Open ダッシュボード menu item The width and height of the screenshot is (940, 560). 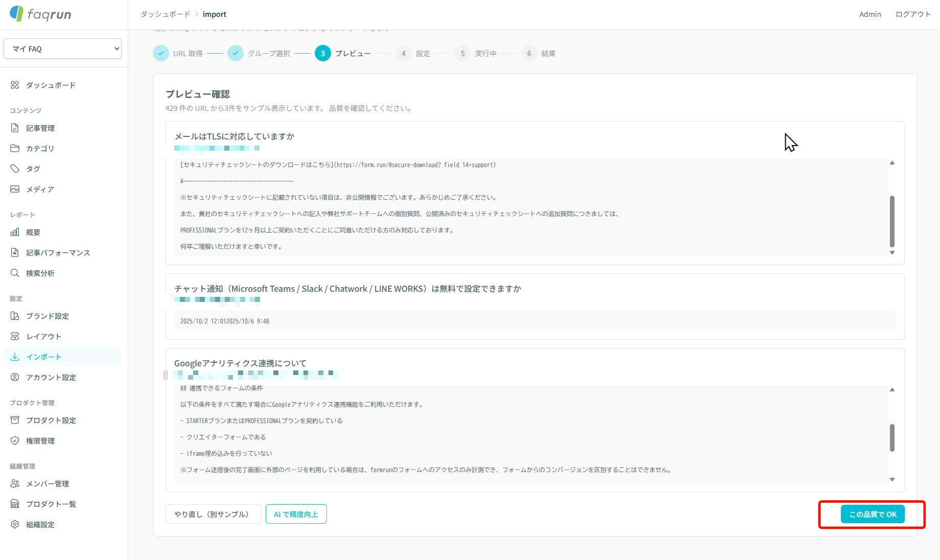pyautogui.click(x=62, y=85)
